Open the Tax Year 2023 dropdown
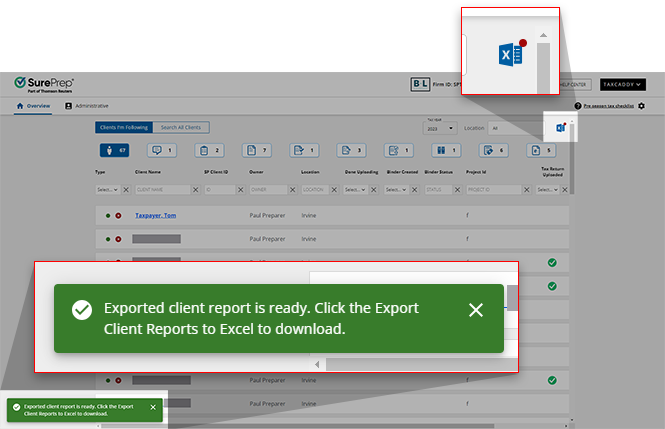The image size is (665, 429). [439, 128]
